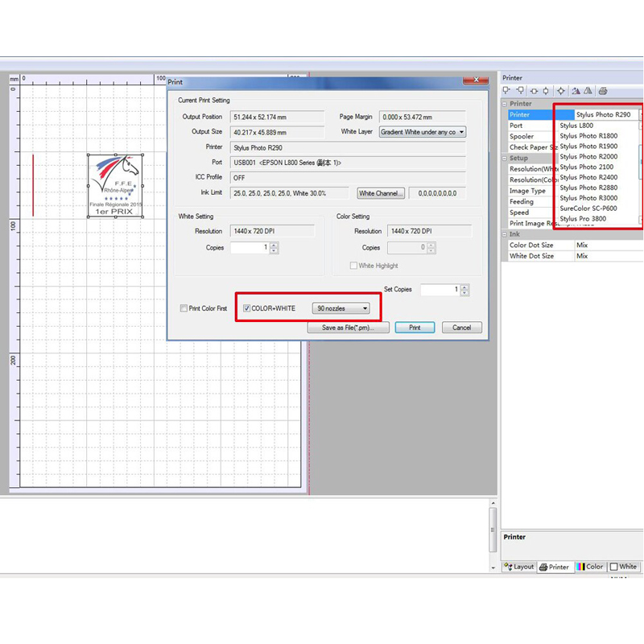The image size is (644, 644).
Task: Click the center-on-page crosshair icon
Action: point(560,91)
